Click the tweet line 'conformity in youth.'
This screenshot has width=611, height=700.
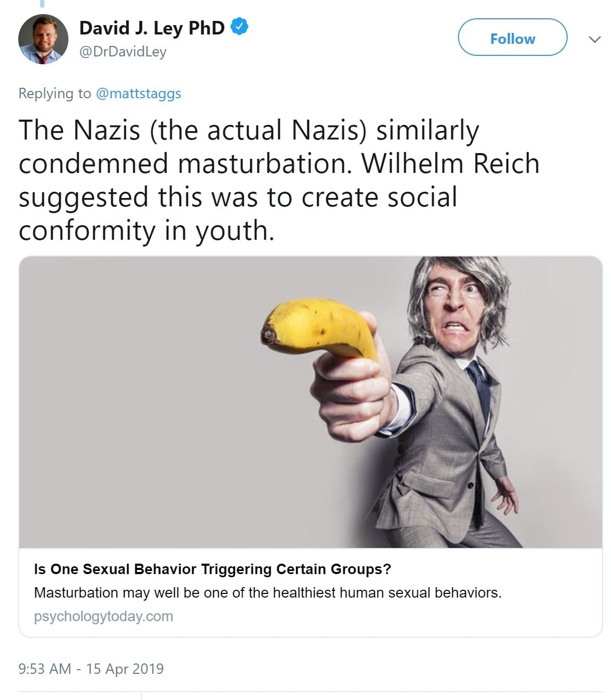(x=146, y=230)
